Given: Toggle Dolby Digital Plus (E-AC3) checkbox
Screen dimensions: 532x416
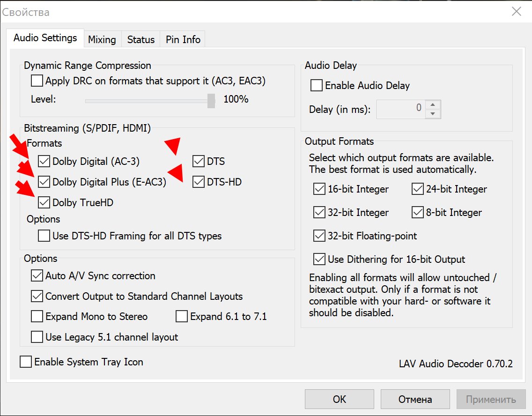Looking at the screenshot, I should pyautogui.click(x=44, y=182).
